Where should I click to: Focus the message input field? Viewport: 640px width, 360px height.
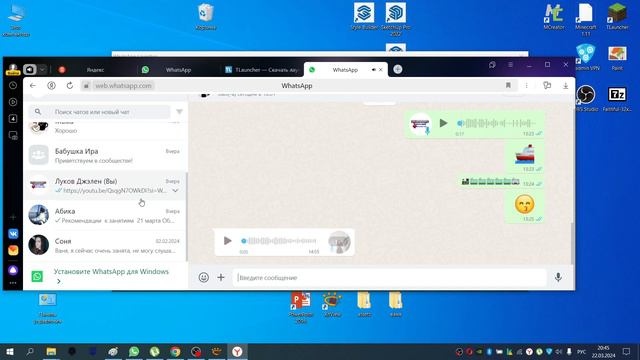[x=390, y=278]
